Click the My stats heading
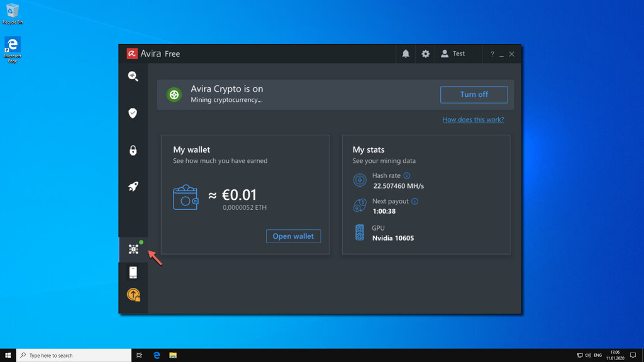Viewport: 644px width, 362px height. pyautogui.click(x=369, y=150)
